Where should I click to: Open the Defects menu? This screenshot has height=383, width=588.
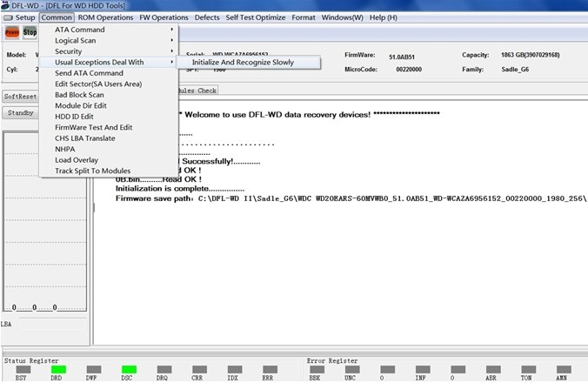point(207,17)
